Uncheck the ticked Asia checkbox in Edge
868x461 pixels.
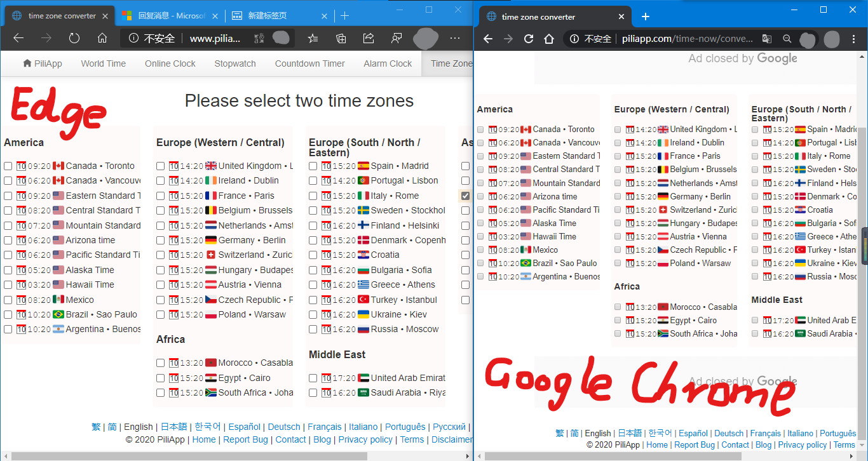pyautogui.click(x=465, y=196)
